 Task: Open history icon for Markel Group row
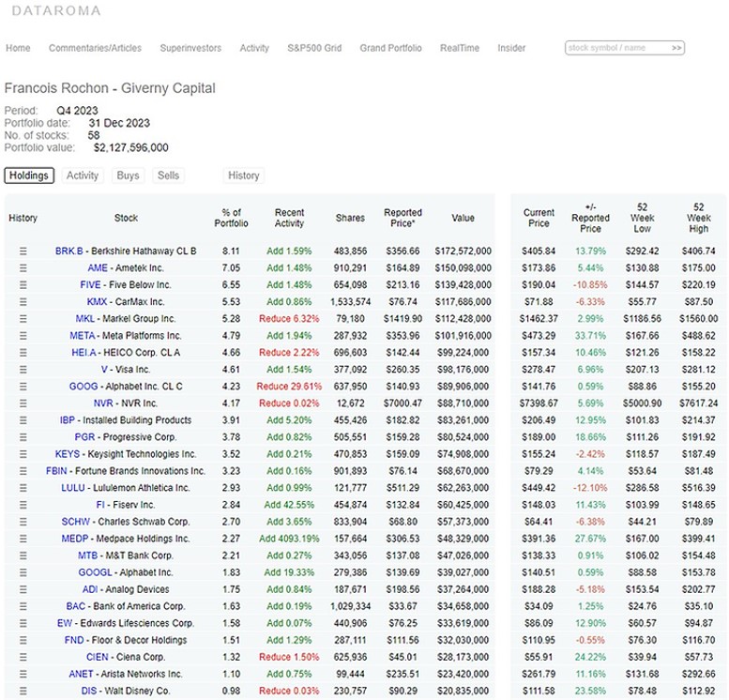(x=23, y=319)
